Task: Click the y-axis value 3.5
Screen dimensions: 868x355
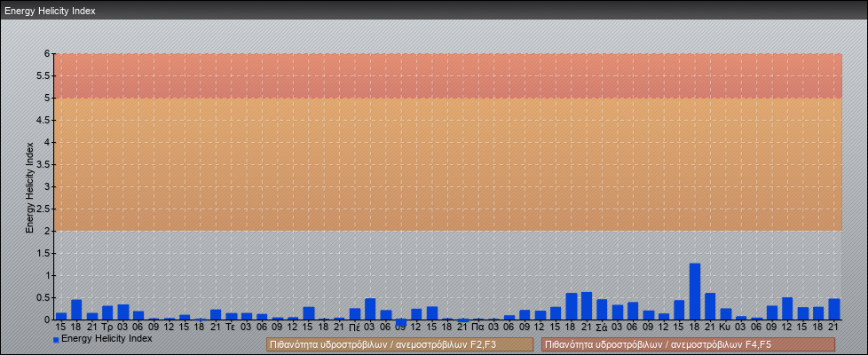Action: coord(44,164)
